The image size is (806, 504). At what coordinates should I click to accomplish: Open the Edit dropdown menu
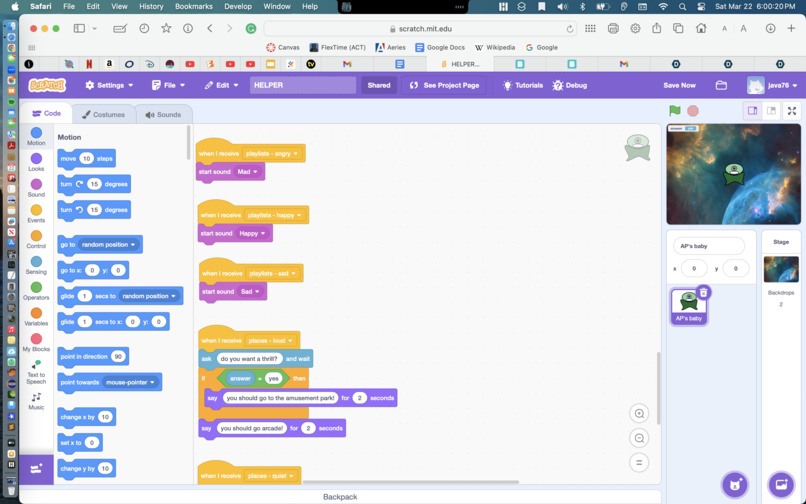(x=221, y=85)
